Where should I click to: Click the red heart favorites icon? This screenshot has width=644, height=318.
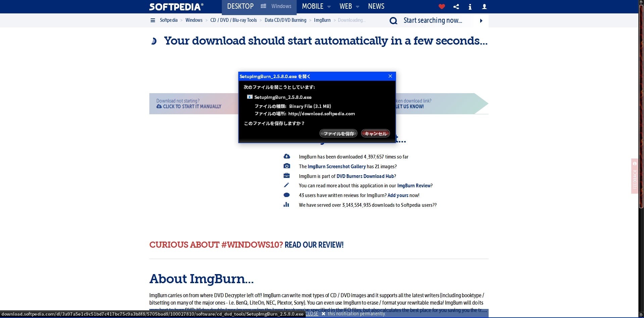click(442, 6)
